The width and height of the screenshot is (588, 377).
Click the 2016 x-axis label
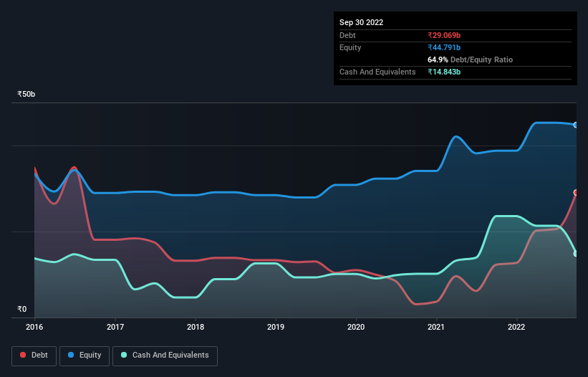[x=34, y=327]
